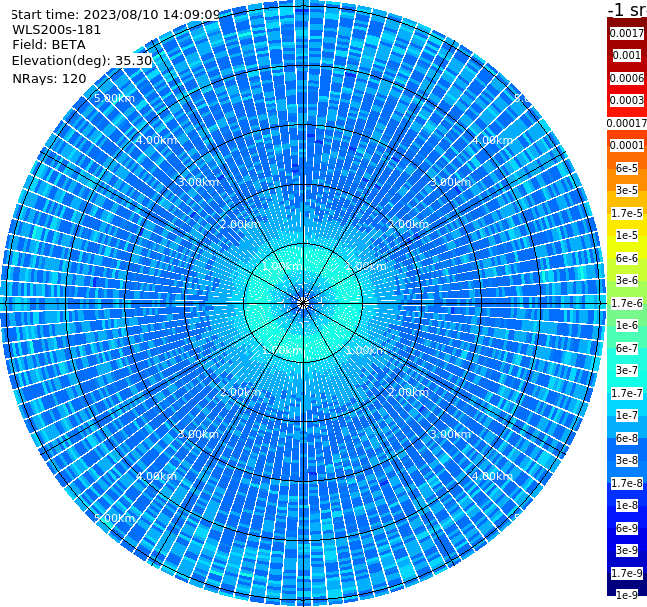Pick the 1.7e-8 colorbar value

point(627,483)
